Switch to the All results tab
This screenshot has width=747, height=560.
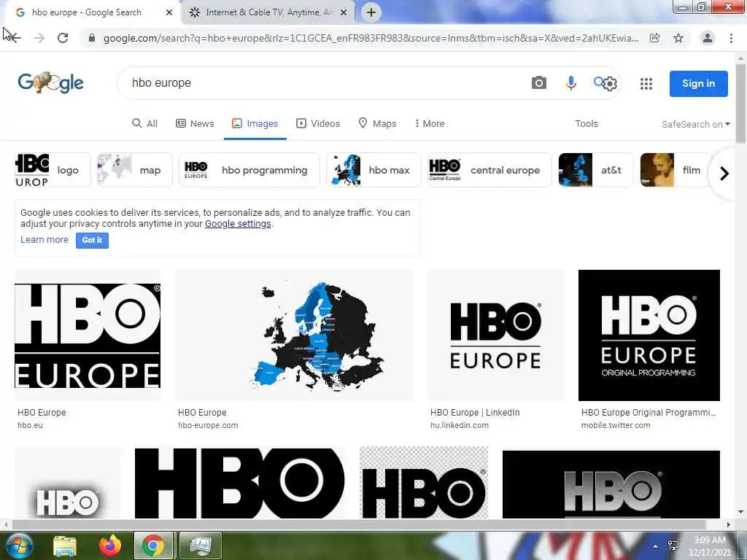click(144, 123)
